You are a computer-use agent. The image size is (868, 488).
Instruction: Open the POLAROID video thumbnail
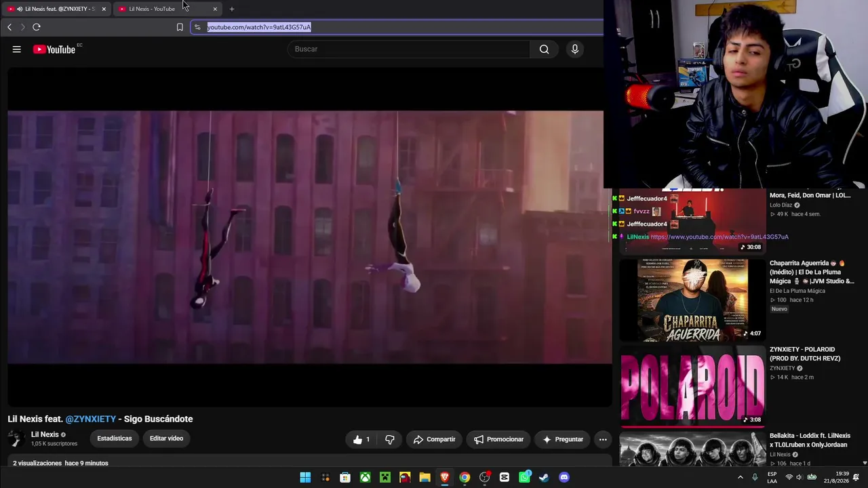tap(692, 386)
